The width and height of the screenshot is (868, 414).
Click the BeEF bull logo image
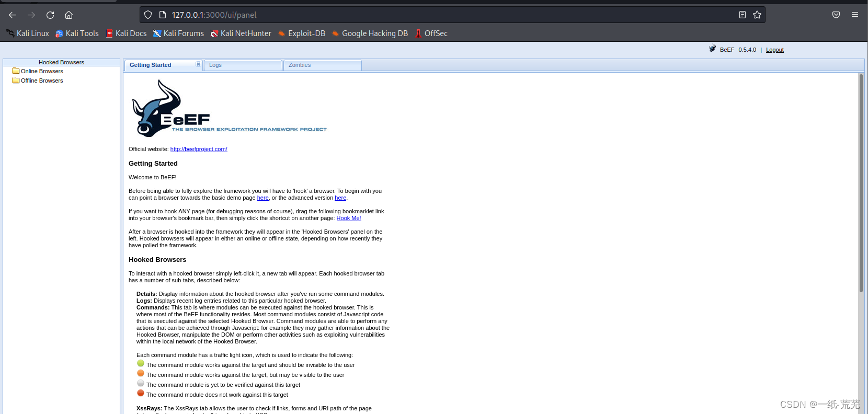(229, 108)
